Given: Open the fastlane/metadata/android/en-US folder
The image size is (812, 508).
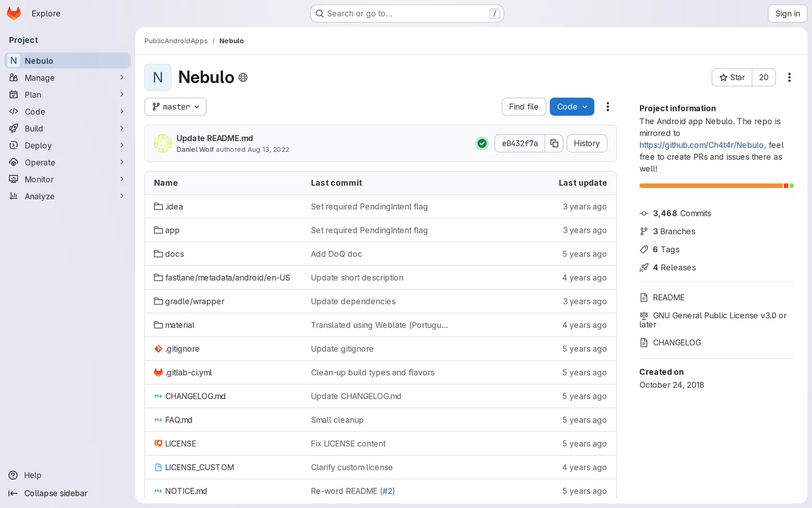Looking at the screenshot, I should click(228, 278).
